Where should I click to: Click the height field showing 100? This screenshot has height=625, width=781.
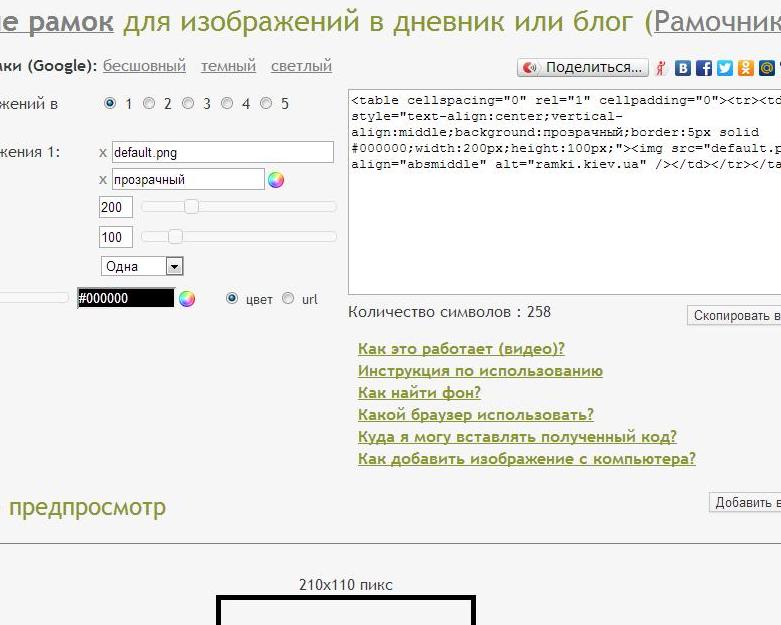pyautogui.click(x=116, y=237)
